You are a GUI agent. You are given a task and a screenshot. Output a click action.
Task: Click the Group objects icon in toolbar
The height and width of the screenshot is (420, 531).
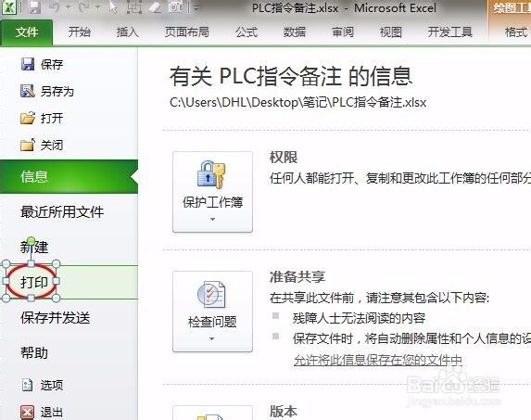tap(134, 7)
